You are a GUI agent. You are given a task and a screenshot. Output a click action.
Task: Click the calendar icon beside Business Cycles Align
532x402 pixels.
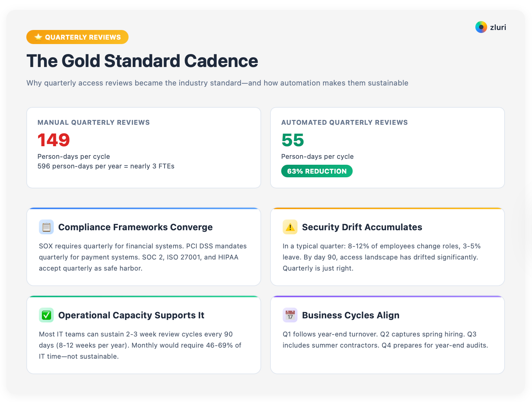pos(290,315)
